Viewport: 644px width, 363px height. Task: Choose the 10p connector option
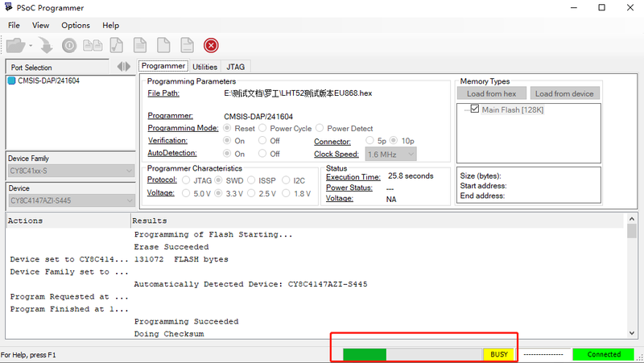394,140
